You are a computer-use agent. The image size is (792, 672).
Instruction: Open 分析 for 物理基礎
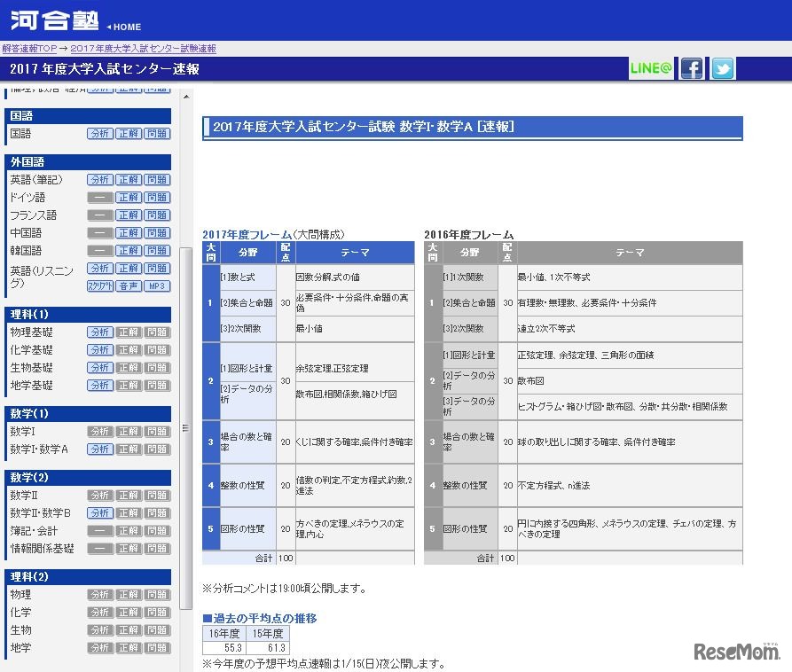click(99, 332)
